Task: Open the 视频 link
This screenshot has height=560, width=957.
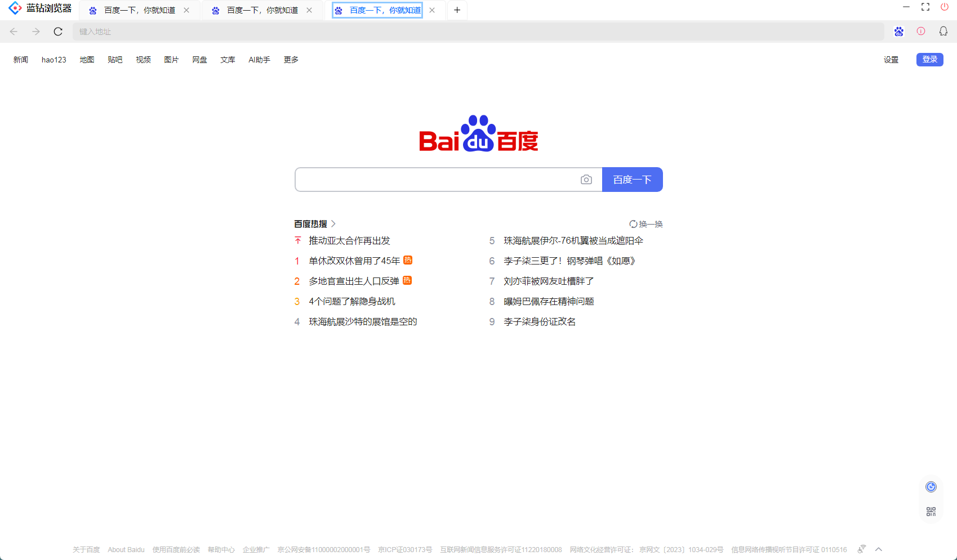Action: pos(143,60)
